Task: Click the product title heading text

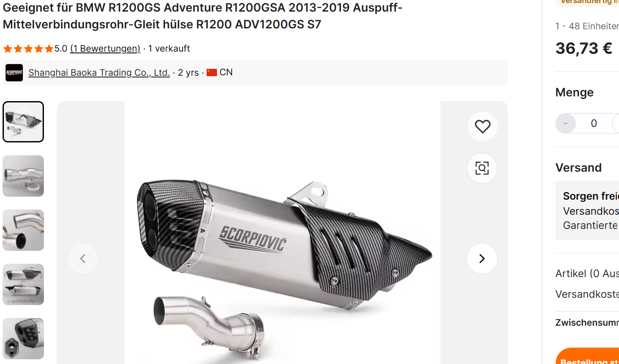Action: point(203,16)
